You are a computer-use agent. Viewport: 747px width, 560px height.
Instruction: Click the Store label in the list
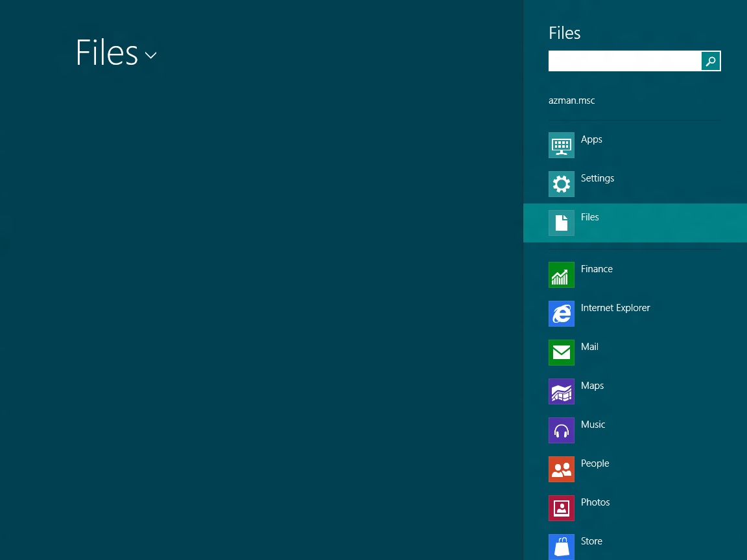(x=591, y=541)
